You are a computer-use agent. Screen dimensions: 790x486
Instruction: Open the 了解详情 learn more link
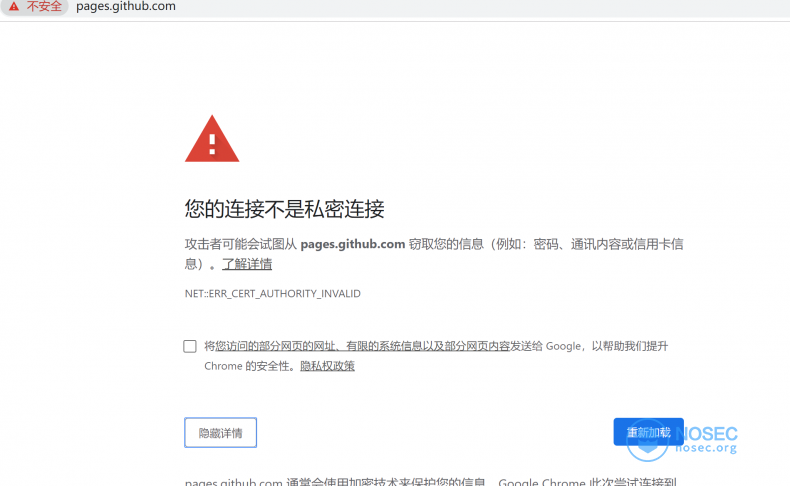(247, 264)
